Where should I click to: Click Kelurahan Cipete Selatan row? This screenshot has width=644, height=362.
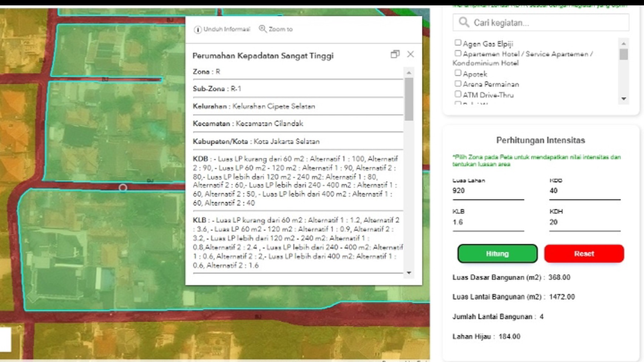click(298, 106)
